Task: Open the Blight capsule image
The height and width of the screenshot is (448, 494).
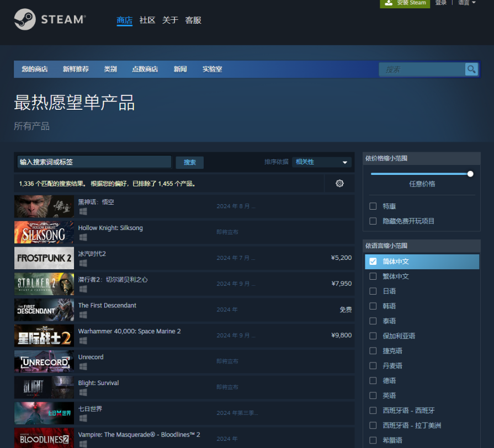Action: point(44,387)
